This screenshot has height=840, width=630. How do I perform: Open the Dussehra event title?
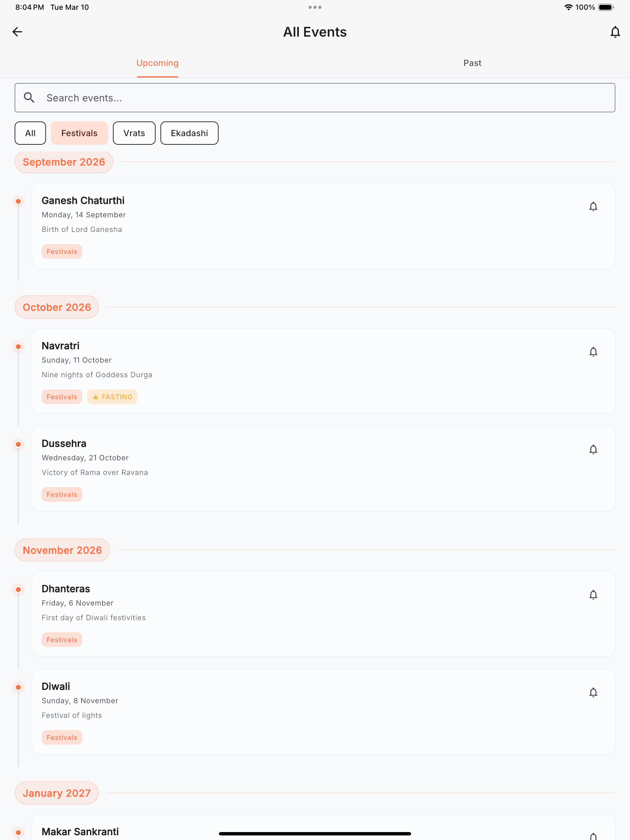point(64,444)
